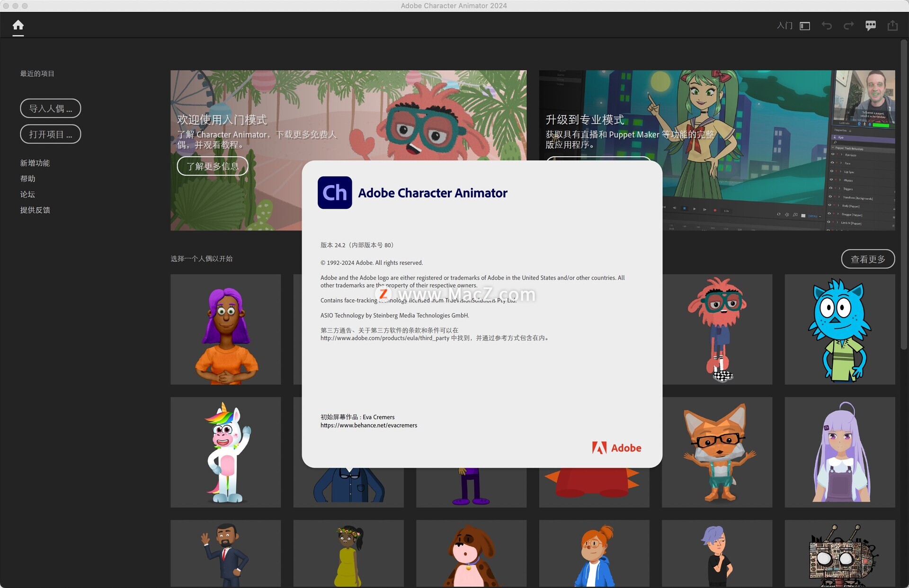Select the fox with glasses puppet
Screen dimensions: 909x588
tap(717, 452)
